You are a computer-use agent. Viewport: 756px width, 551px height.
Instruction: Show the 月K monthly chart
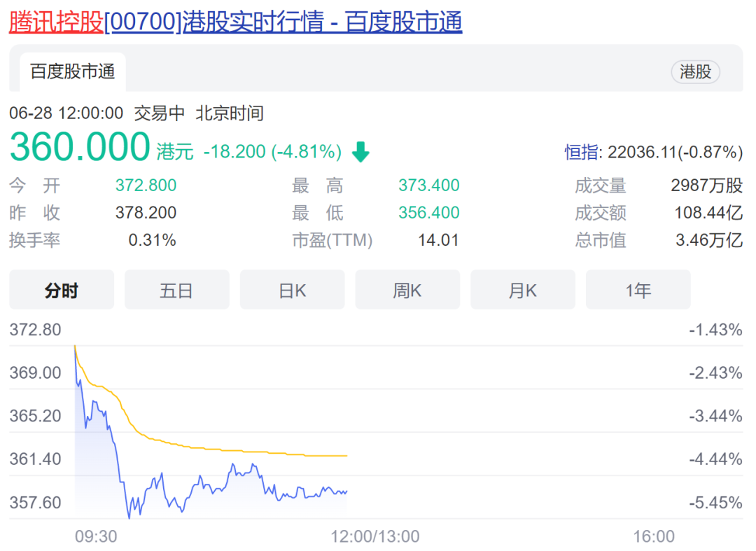(522, 290)
